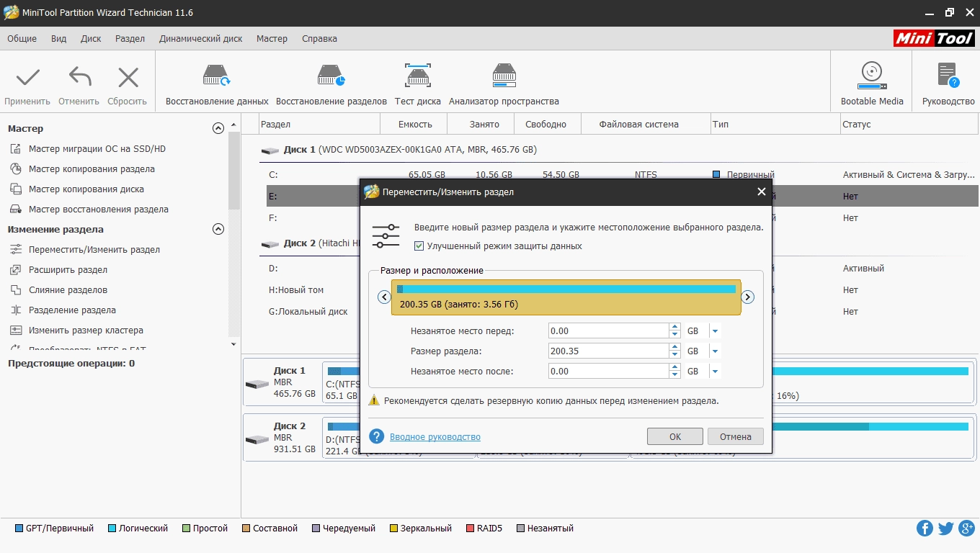Collapse the Мастер section
Image resolution: width=980 pixels, height=553 pixels.
click(x=218, y=129)
